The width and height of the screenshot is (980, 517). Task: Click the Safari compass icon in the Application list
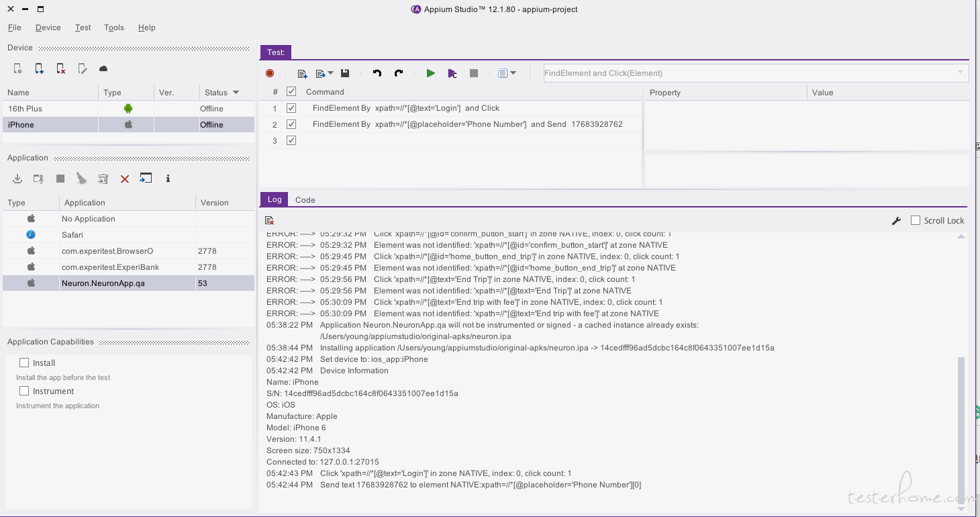(x=31, y=234)
